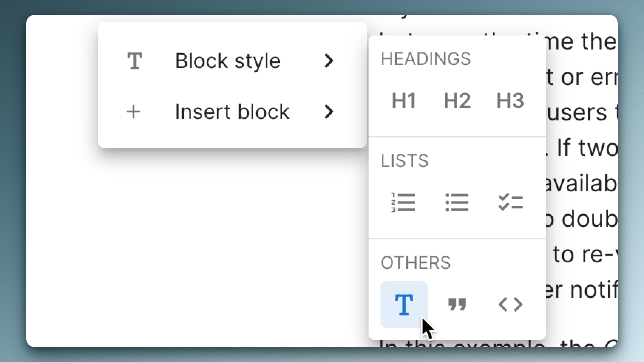
Task: Choose the H3 heading option
Action: (510, 101)
